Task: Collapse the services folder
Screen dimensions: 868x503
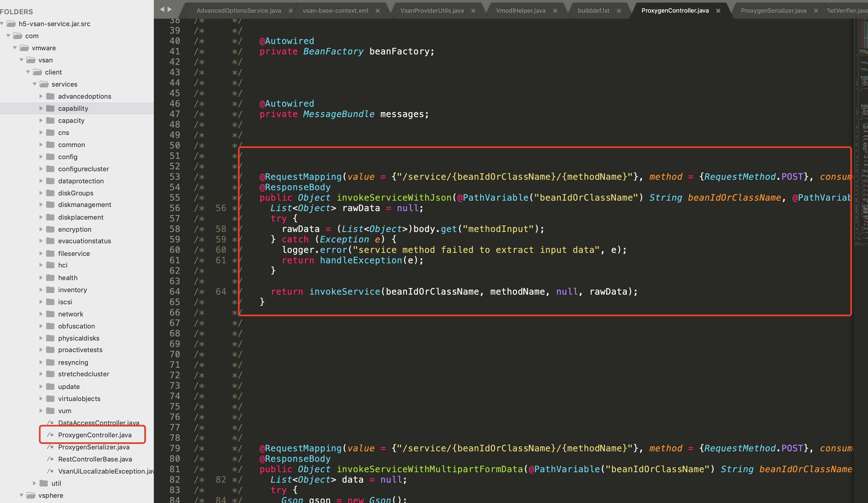Action: tap(34, 84)
